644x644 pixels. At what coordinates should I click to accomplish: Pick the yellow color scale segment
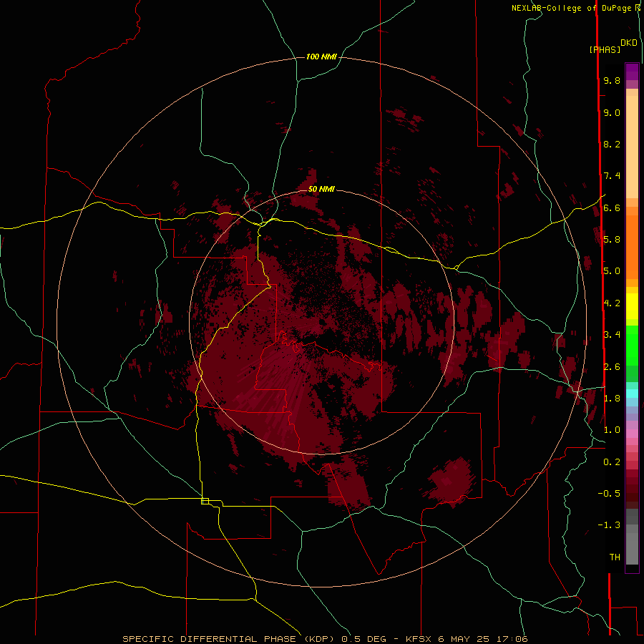coord(632,306)
